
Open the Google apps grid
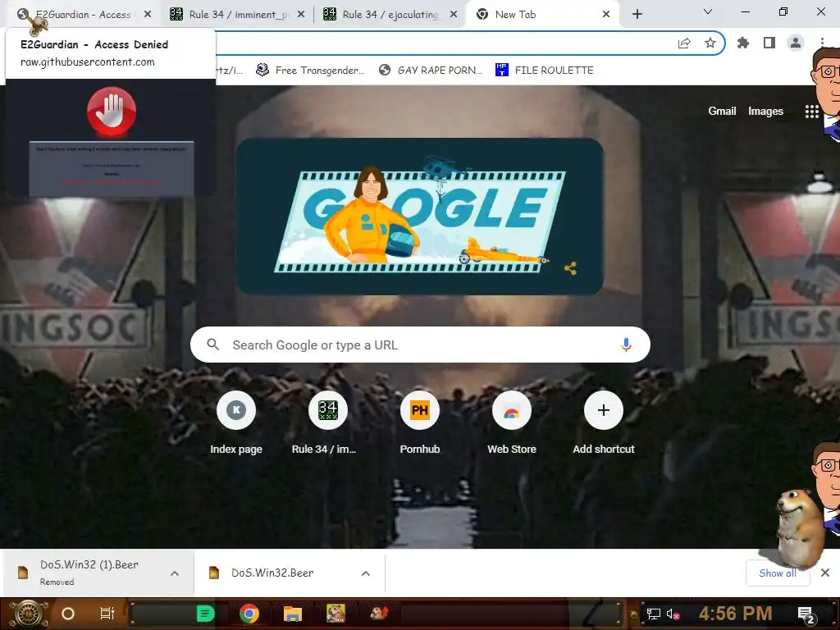tap(811, 111)
